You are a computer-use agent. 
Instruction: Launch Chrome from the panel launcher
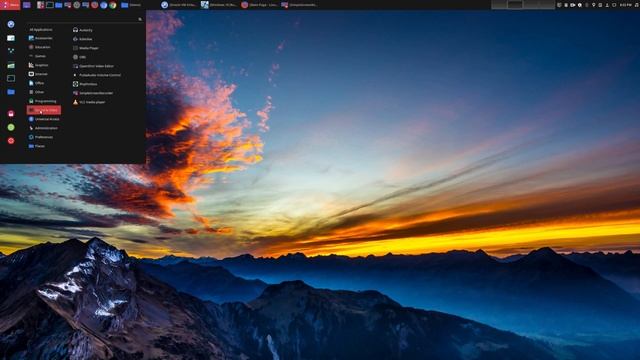click(113, 5)
